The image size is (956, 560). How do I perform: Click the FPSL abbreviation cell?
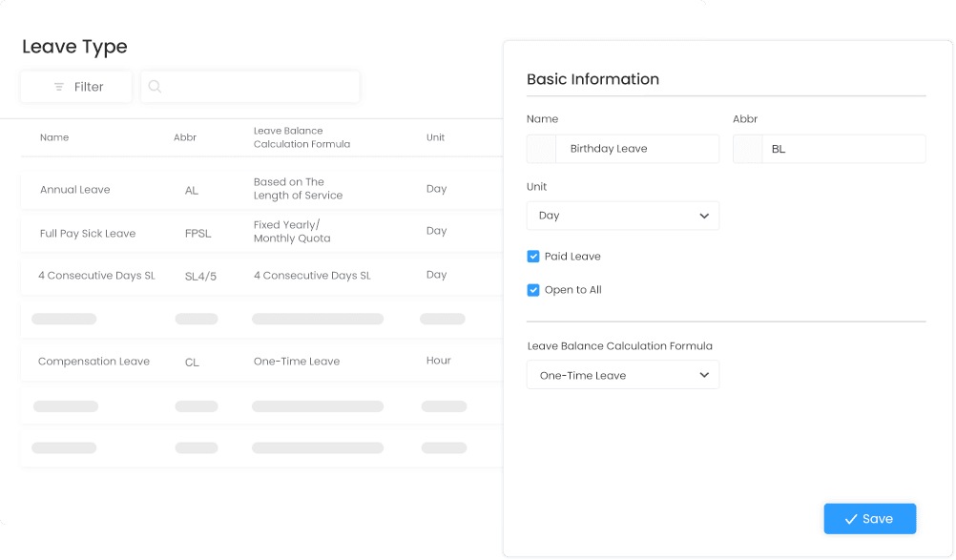(x=197, y=234)
